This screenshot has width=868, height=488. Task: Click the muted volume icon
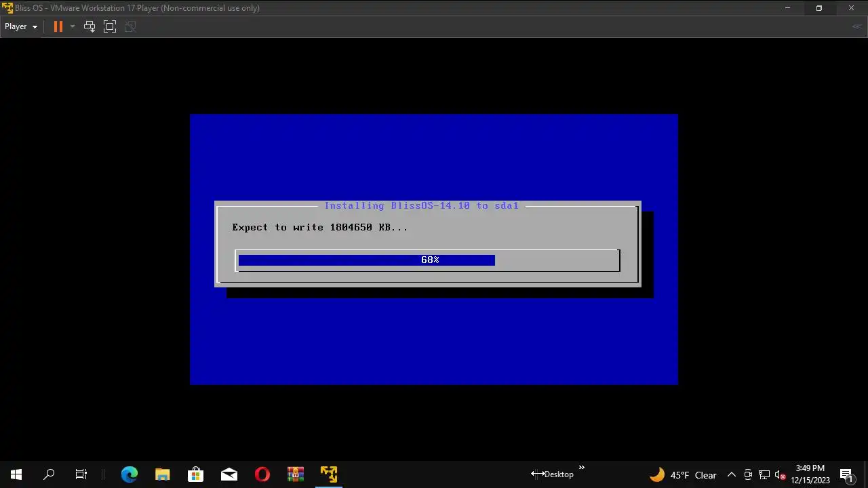point(781,474)
